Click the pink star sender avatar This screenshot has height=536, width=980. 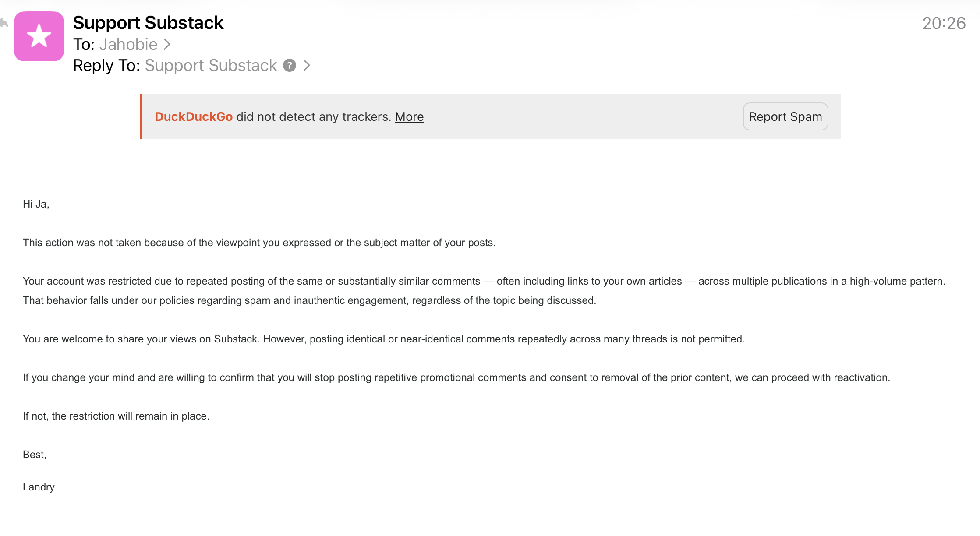click(x=39, y=36)
